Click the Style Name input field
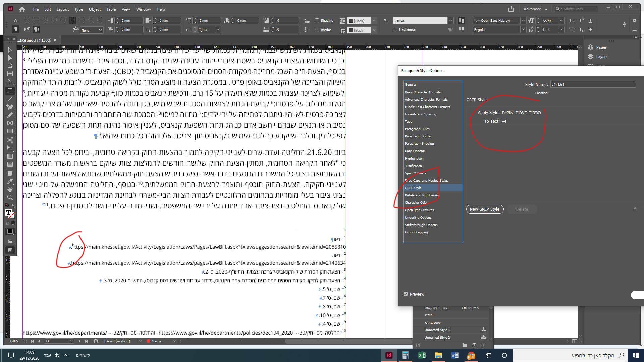This screenshot has width=644, height=362. point(593,84)
